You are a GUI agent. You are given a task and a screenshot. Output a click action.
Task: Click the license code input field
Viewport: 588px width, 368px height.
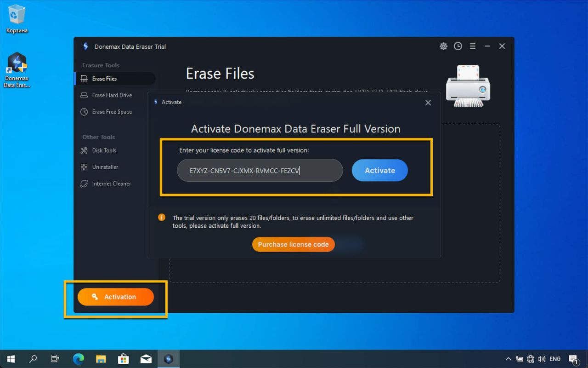[x=260, y=171]
